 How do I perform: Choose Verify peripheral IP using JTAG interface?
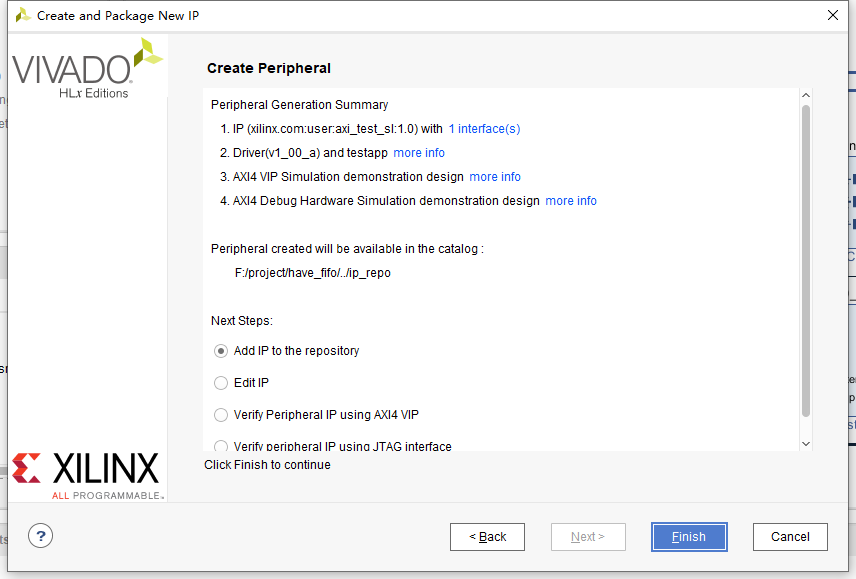tap(221, 446)
